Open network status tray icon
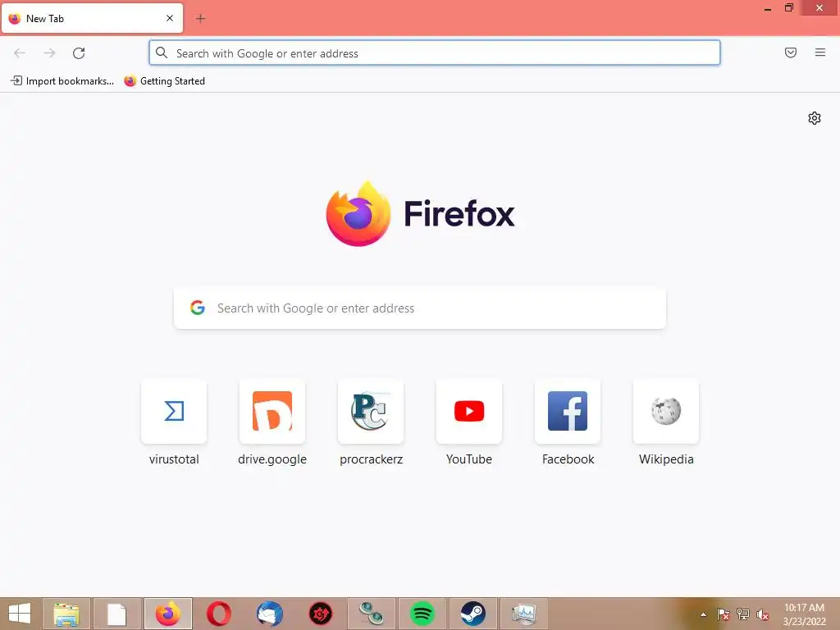Screen dimensions: 840x630 (743, 614)
